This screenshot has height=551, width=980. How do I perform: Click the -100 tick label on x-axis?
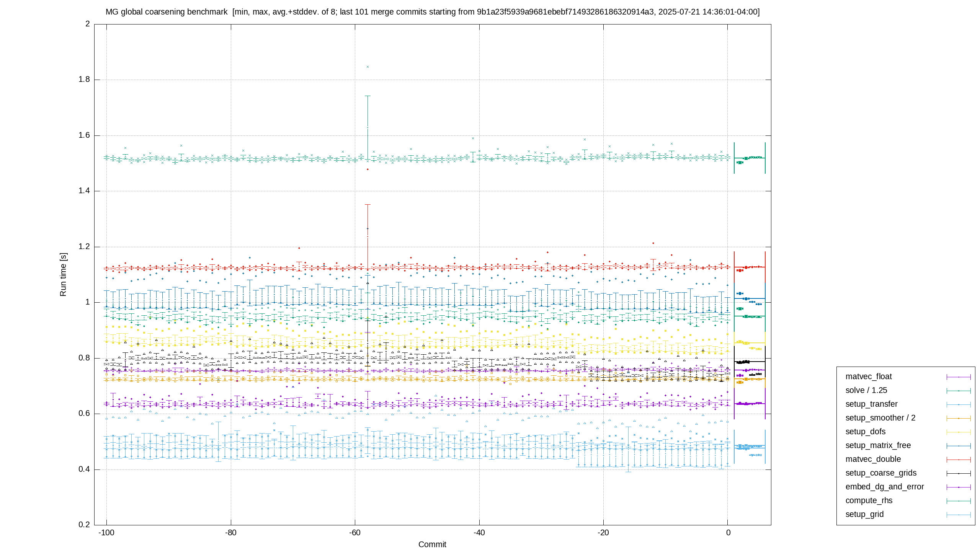pyautogui.click(x=106, y=533)
